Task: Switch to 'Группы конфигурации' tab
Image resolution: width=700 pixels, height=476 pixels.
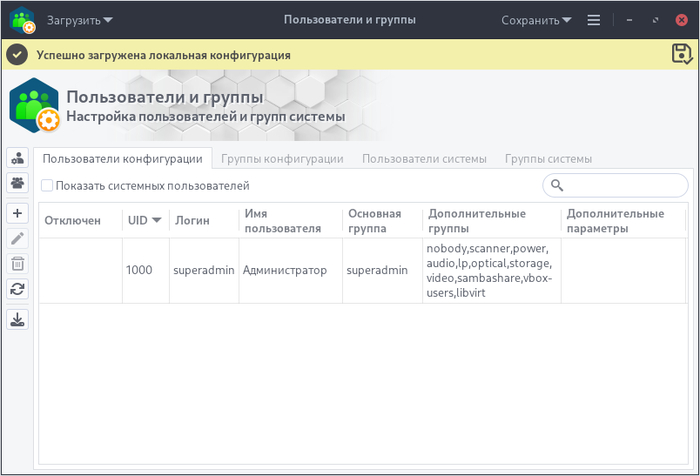Action: (x=282, y=158)
